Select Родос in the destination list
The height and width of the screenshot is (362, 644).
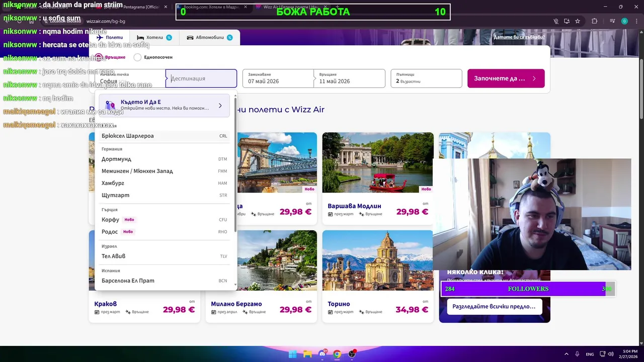165,232
